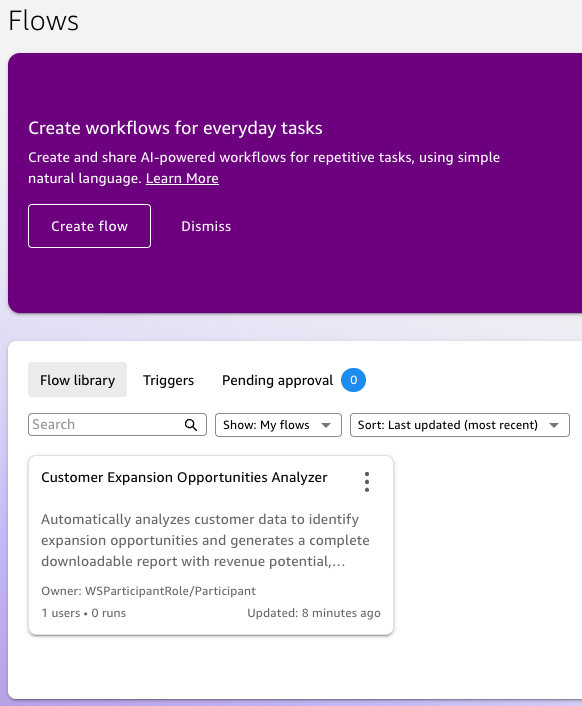Click into the Search flows field
Viewport: 582px width, 706px height.
(106, 425)
